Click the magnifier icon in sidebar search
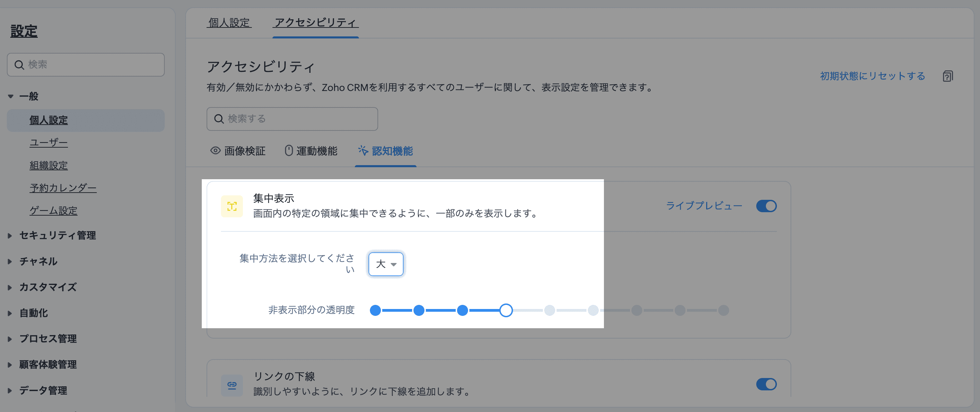 [19, 65]
